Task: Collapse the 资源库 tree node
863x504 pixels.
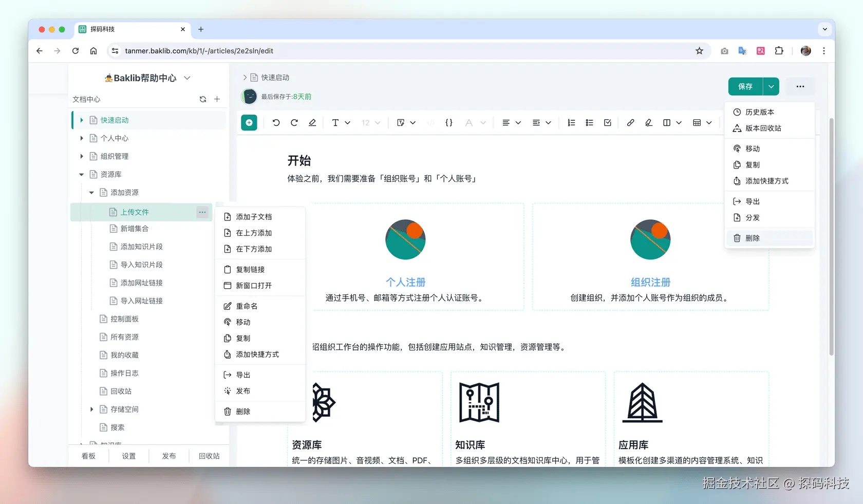Action: 82,175
